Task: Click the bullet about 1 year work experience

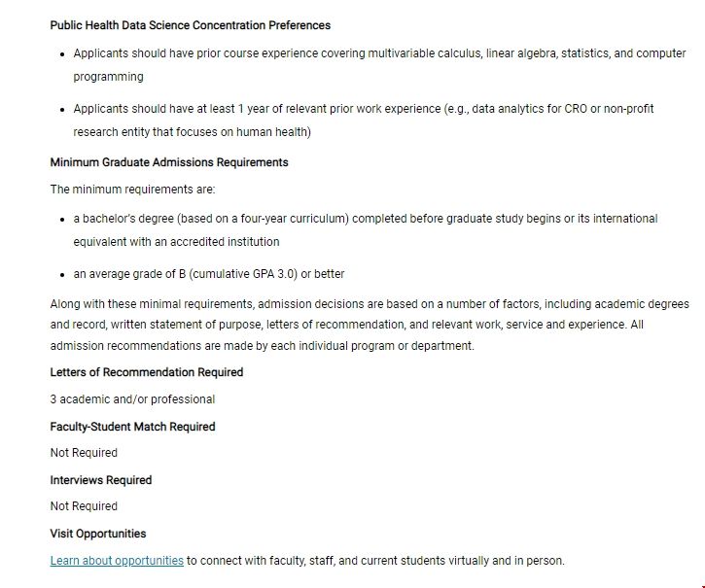Action: [x=363, y=109]
